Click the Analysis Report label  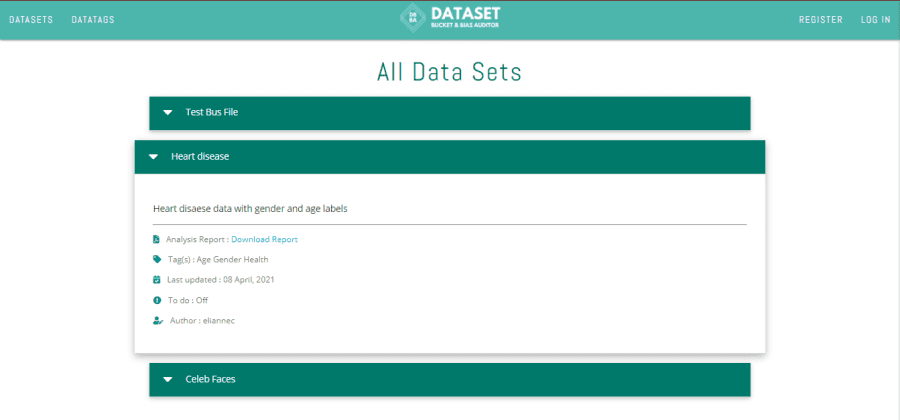[x=197, y=239]
